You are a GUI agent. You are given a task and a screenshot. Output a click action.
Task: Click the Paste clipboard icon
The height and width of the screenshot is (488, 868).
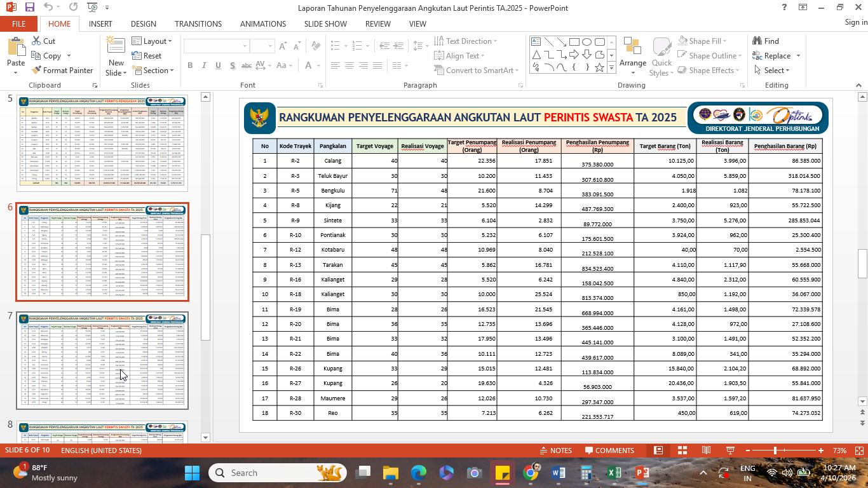15,48
